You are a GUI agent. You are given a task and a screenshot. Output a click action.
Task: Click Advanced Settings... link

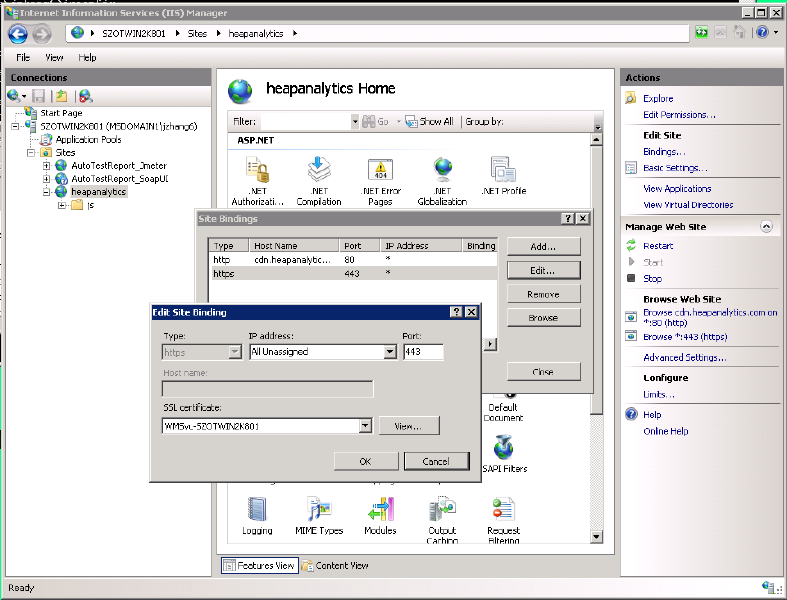tap(685, 357)
